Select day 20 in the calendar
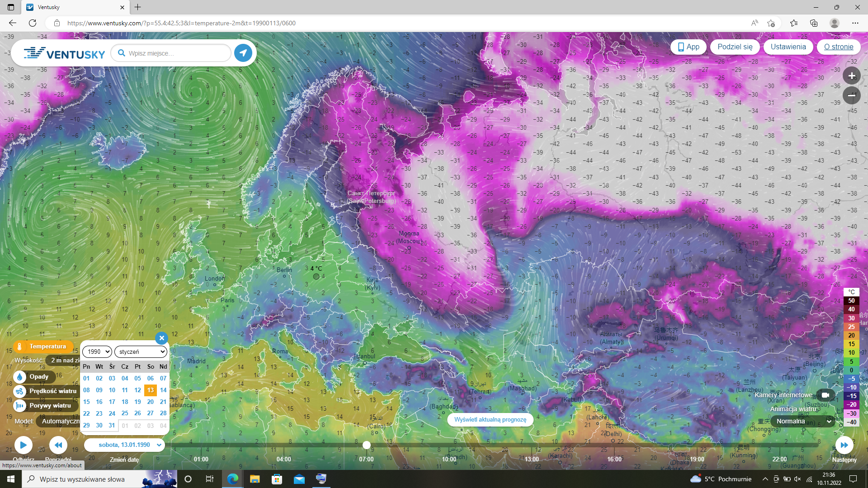Screen dimensions: 868x488 151,402
